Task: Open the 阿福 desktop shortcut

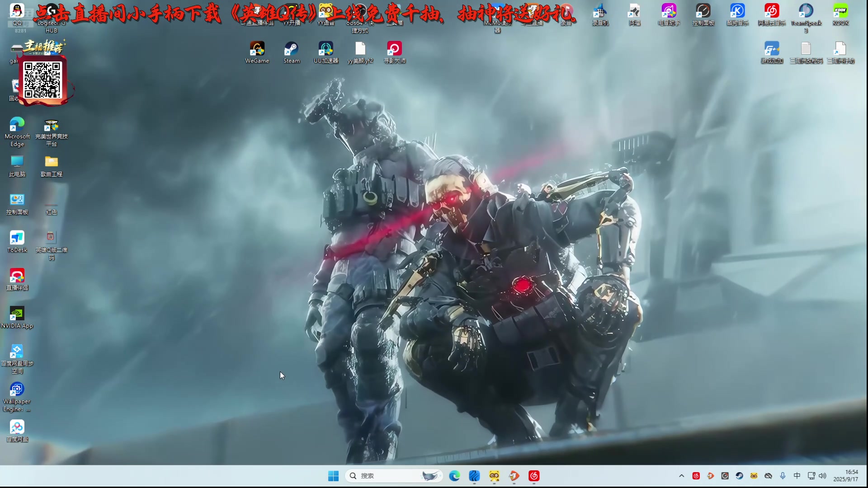Action: 635,15
